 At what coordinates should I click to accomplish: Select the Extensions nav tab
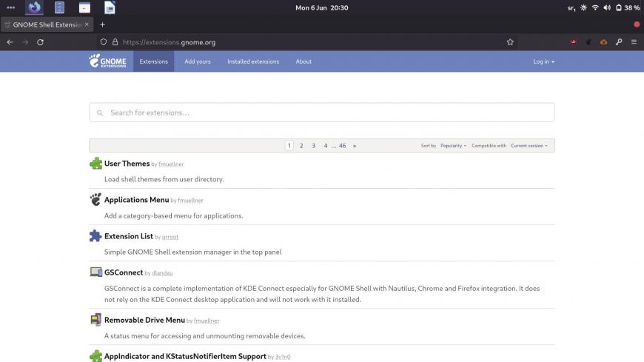154,61
